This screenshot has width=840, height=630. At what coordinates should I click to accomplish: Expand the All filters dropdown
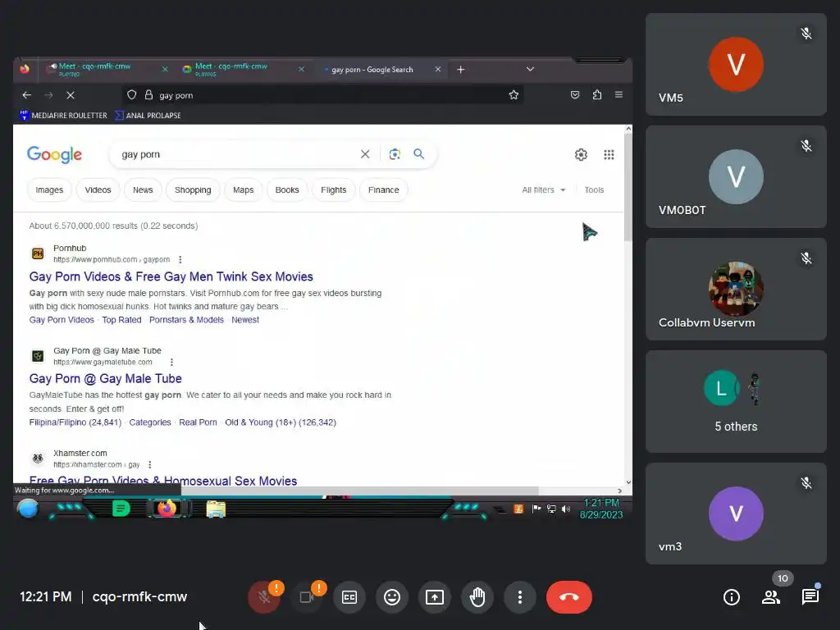click(x=543, y=189)
